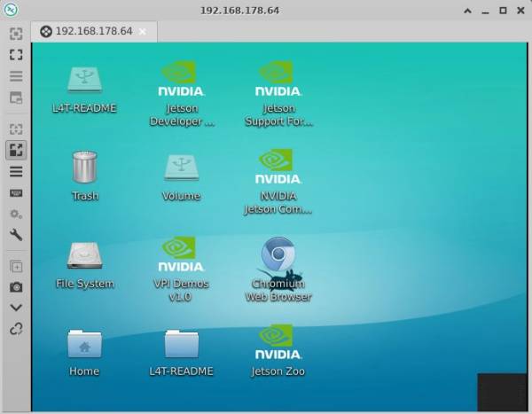Disconnect the session with the broken-link icon
Viewport: 532px width, 414px height.
click(16, 329)
